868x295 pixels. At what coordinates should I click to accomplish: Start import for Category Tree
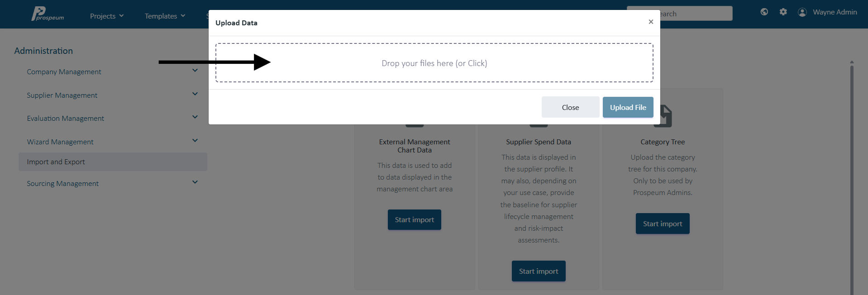[x=663, y=224]
